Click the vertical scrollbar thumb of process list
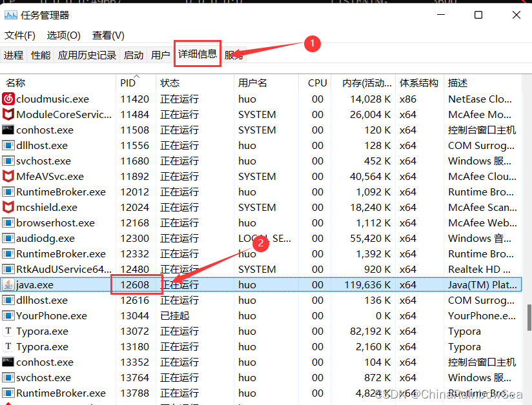This screenshot has height=405, width=532. point(529,317)
